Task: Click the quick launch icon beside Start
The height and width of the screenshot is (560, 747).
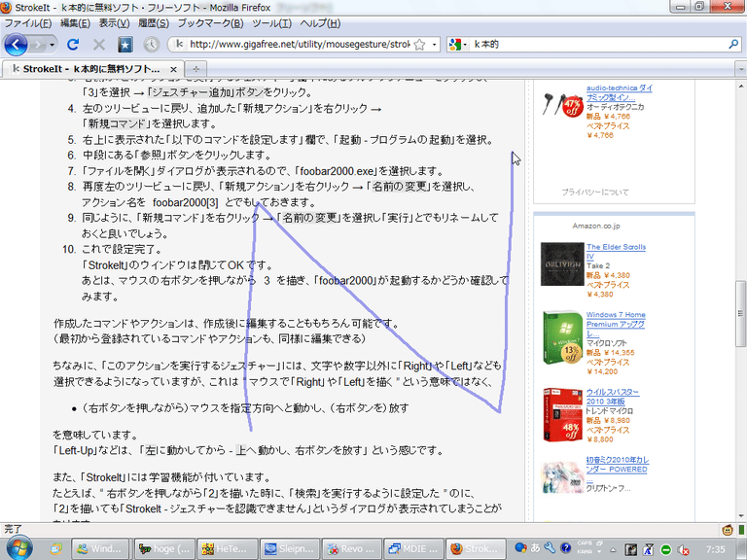Action: click(x=56, y=548)
